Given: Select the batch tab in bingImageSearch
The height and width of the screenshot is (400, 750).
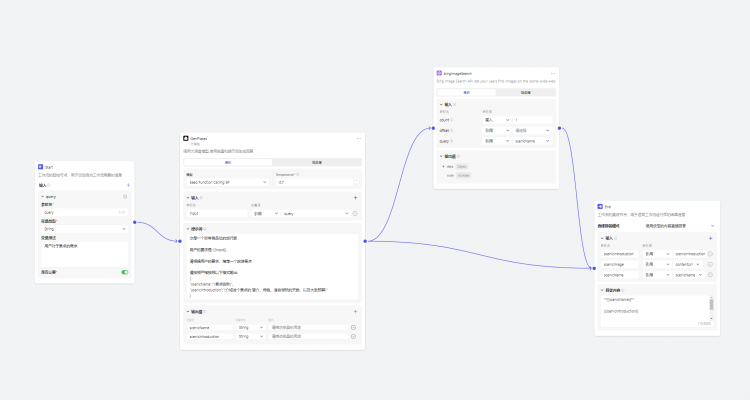Looking at the screenshot, I should pos(526,92).
